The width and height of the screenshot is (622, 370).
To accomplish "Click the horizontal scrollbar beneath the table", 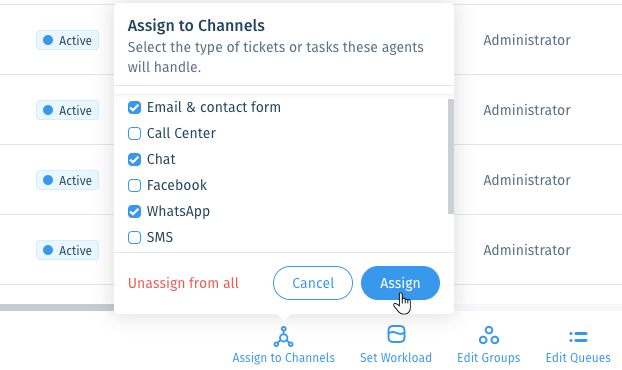I will pos(57,308).
